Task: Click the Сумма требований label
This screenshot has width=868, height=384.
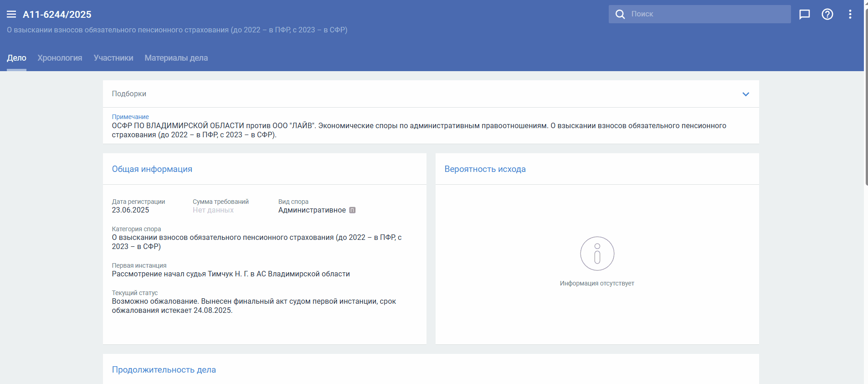Action: click(221, 202)
